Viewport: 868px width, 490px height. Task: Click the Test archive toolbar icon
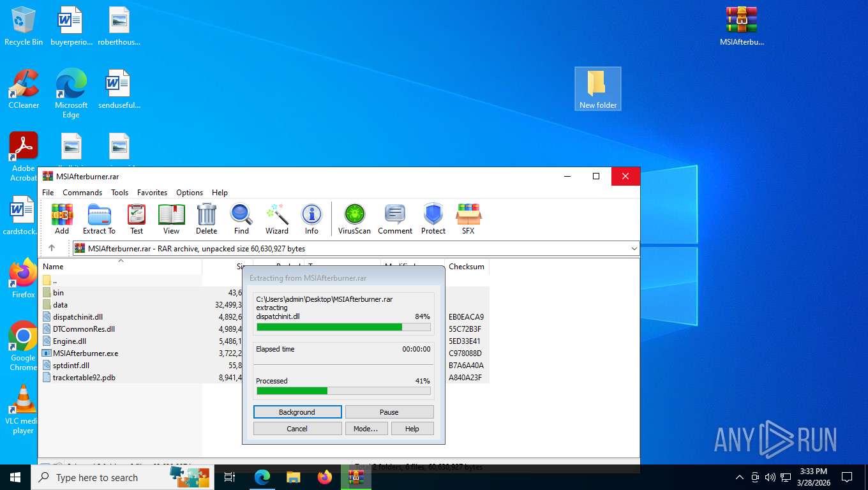coord(137,219)
